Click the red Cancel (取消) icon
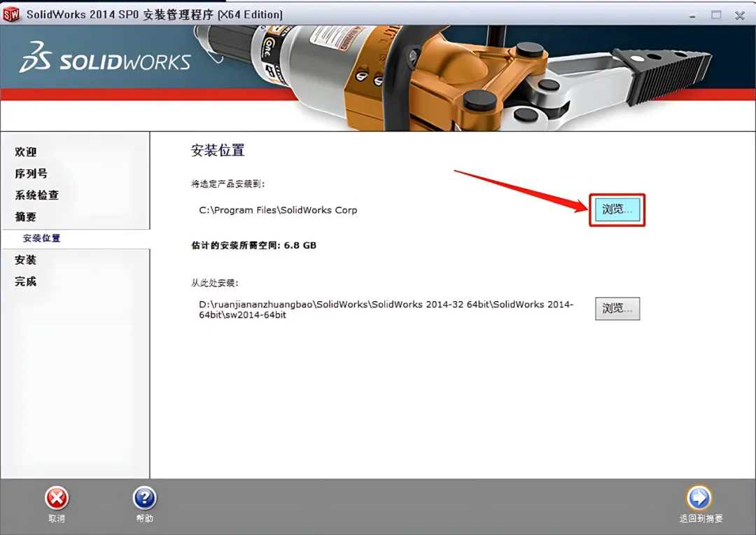 [x=57, y=498]
